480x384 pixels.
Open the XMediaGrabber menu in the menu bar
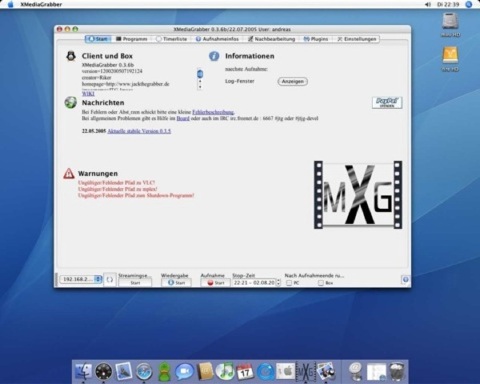(41, 4)
